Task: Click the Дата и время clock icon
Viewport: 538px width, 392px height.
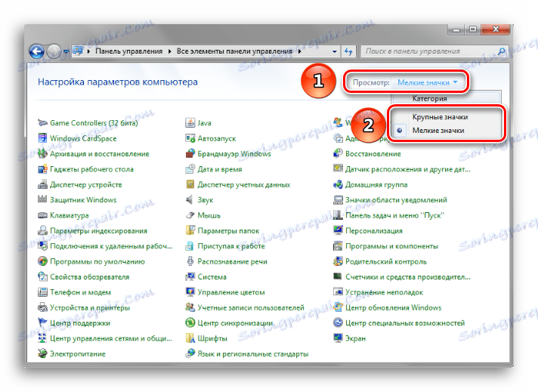Action: [x=190, y=169]
